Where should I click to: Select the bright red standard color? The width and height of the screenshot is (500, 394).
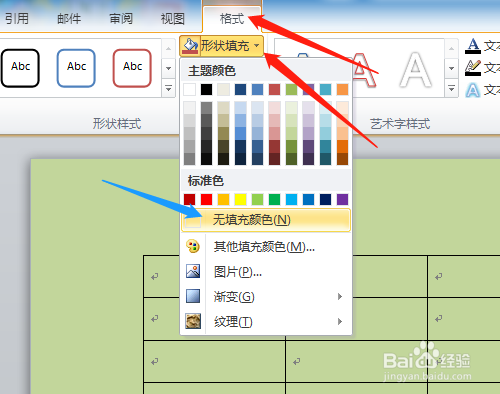[x=206, y=199]
